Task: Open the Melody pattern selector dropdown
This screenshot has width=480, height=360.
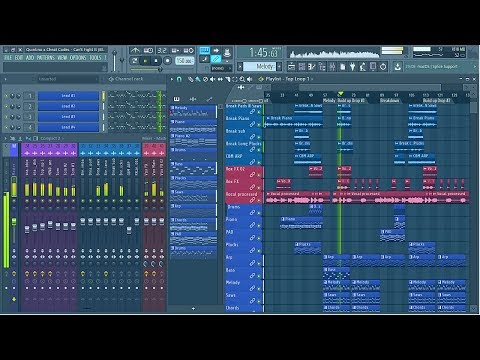Action: 259,67
